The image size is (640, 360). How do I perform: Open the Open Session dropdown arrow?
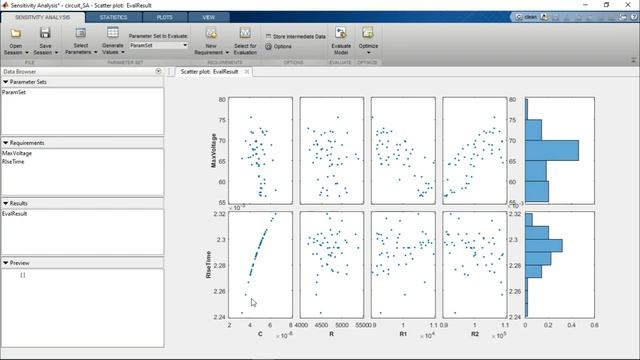pos(27,53)
